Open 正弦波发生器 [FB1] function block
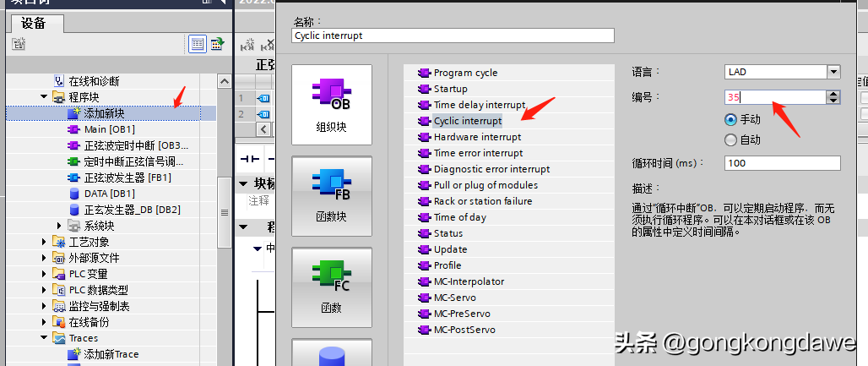Viewport: 868px width, 366px height. pyautogui.click(x=127, y=178)
